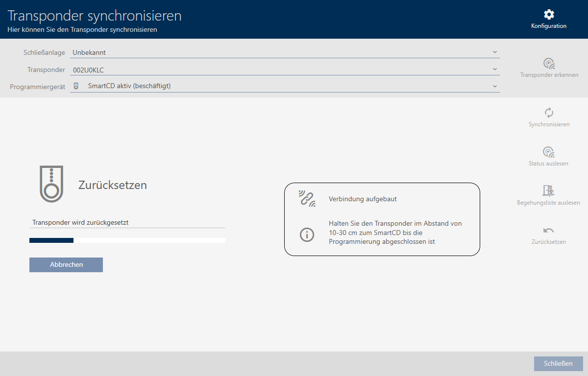
Task: Open Konfiguration gear icon
Action: pyautogui.click(x=549, y=15)
